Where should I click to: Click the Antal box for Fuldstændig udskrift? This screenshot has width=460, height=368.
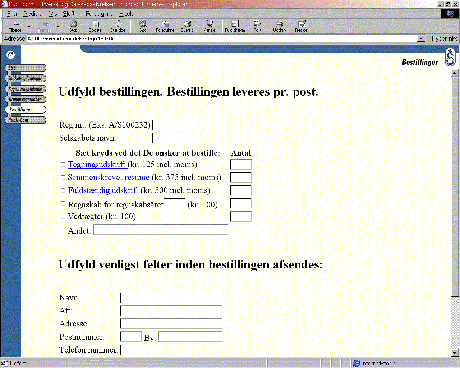click(x=241, y=190)
